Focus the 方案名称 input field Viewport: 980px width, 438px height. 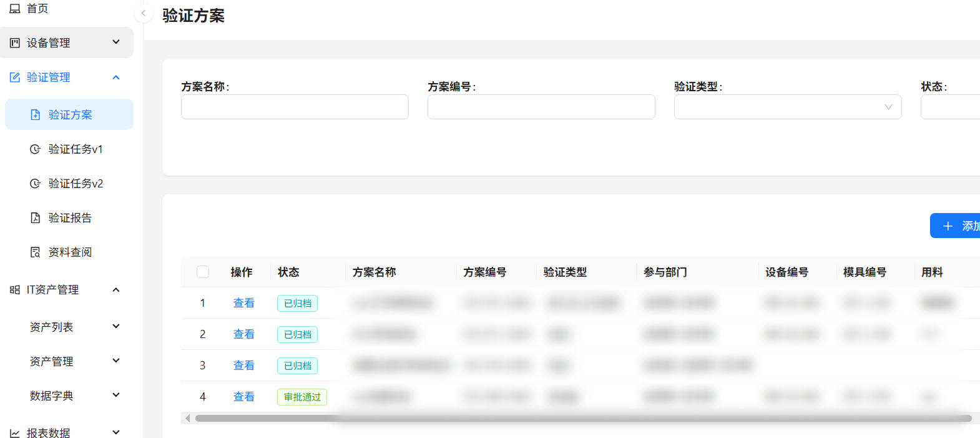point(295,107)
